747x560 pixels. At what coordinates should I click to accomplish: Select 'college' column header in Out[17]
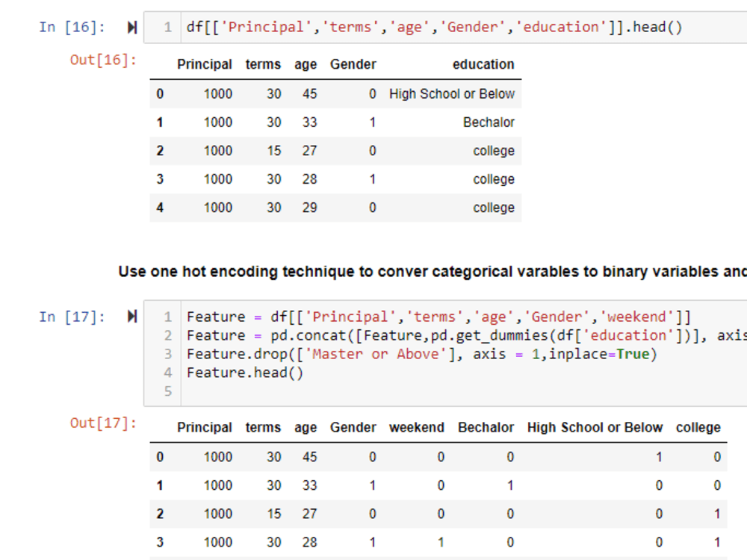698,428
